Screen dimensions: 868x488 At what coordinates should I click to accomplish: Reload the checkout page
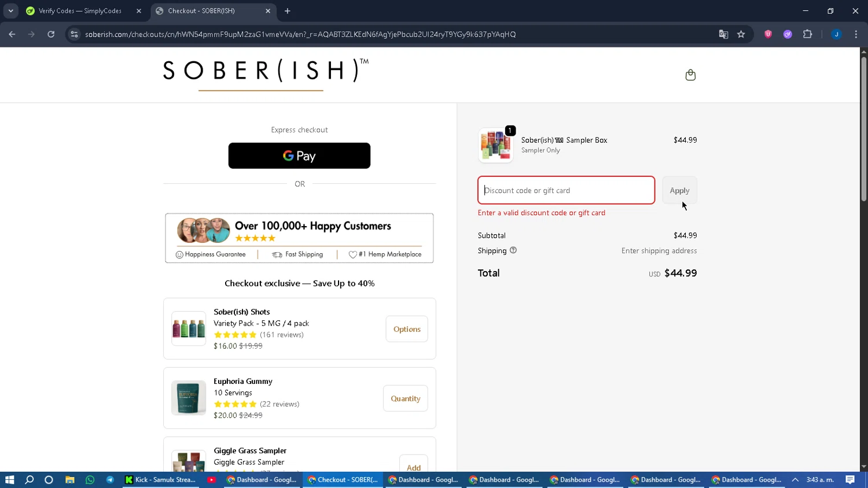pos(51,34)
